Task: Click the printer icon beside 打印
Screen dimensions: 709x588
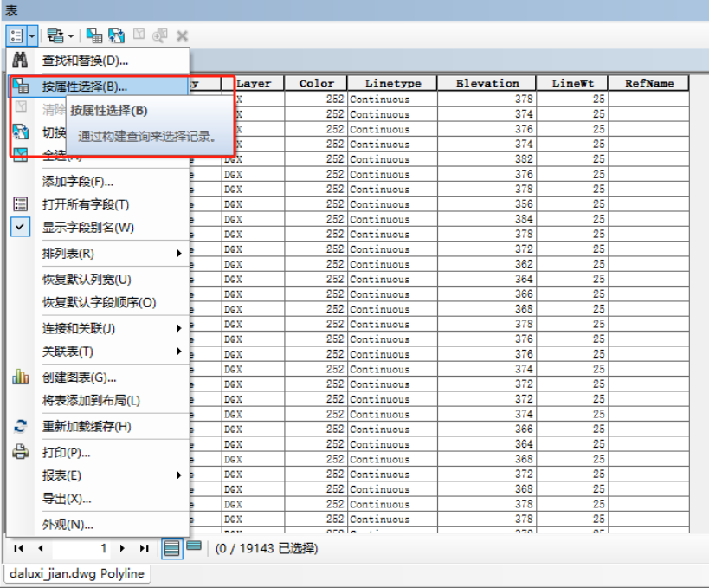Action: 21,452
